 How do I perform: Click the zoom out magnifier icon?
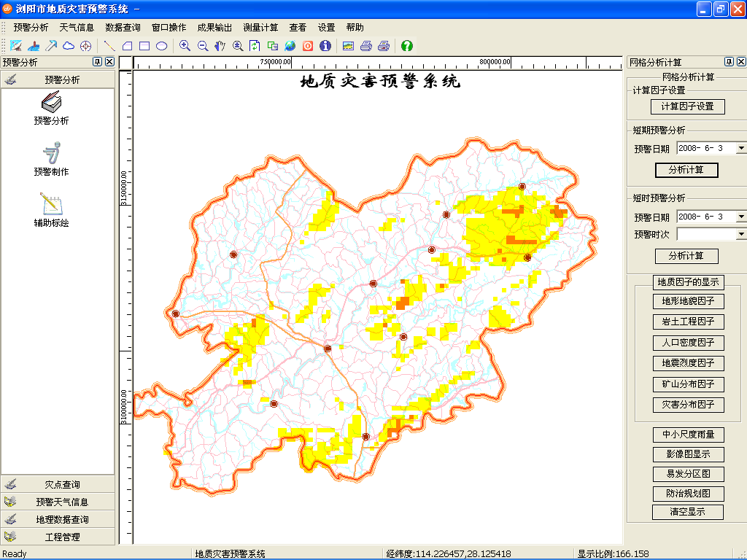pos(203,46)
